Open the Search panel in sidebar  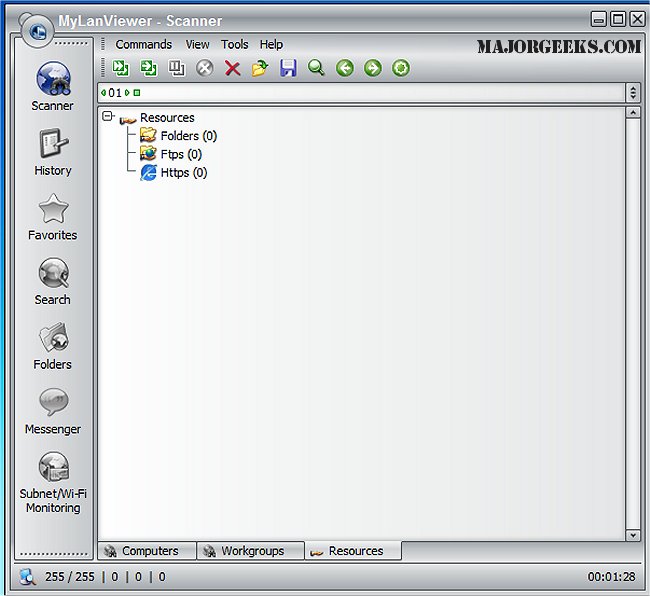click(53, 281)
